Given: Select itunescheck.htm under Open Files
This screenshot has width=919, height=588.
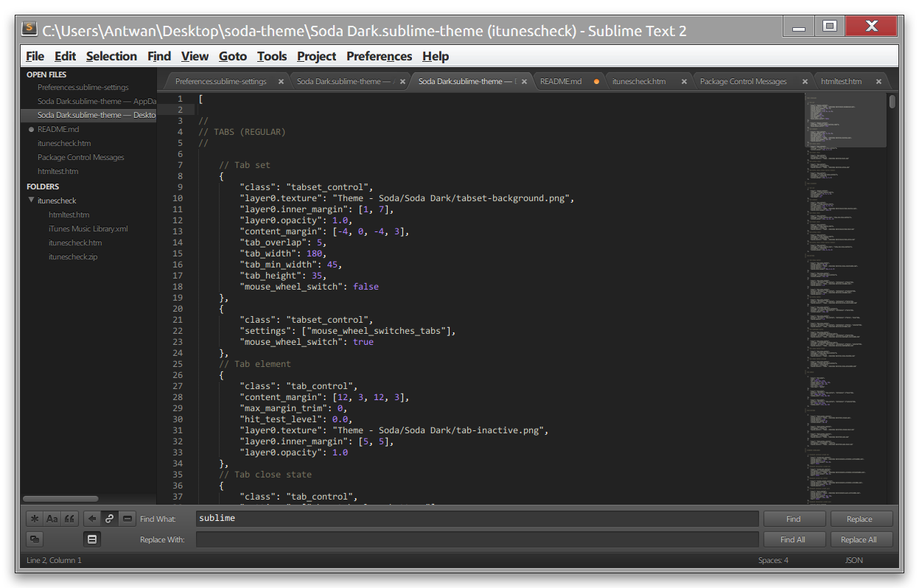Looking at the screenshot, I should [x=64, y=143].
